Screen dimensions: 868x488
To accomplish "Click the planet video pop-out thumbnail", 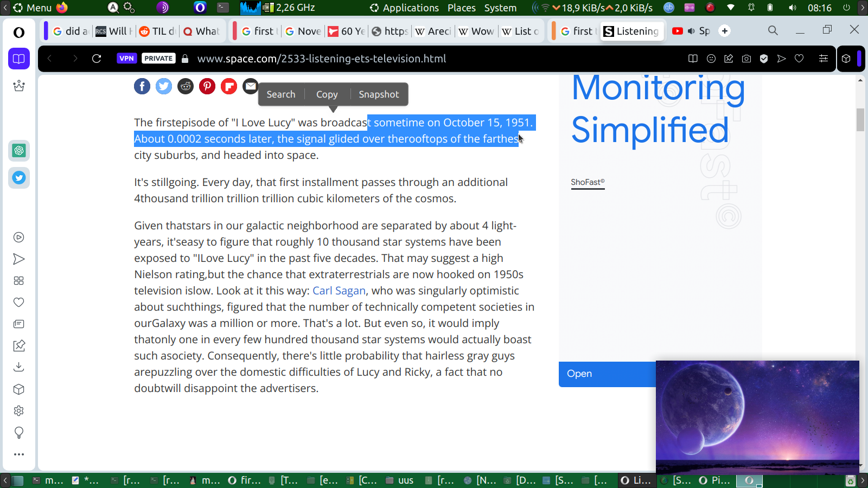I will coord(757,416).
